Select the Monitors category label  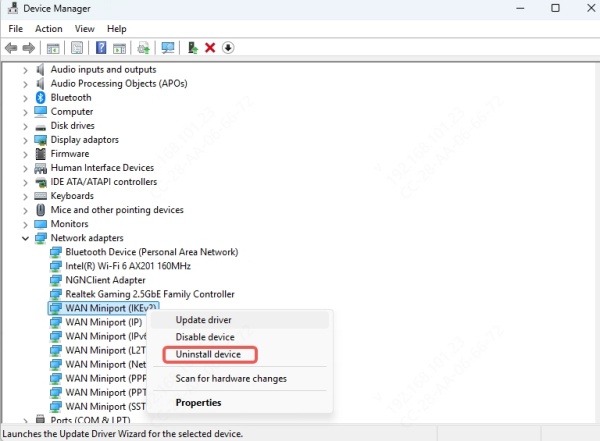[69, 224]
